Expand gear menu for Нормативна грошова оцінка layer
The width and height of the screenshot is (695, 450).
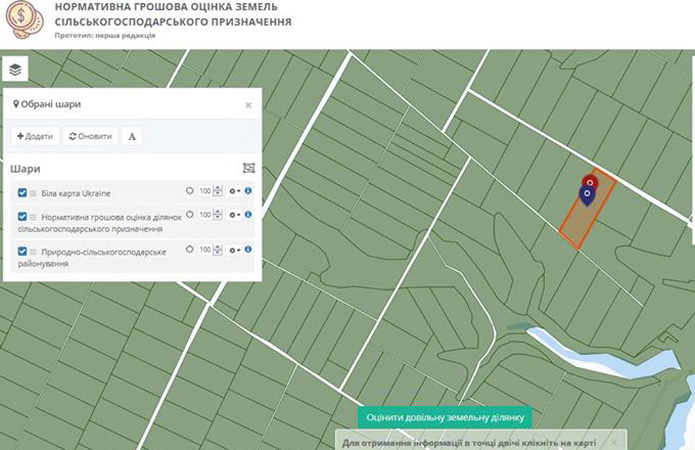click(234, 214)
